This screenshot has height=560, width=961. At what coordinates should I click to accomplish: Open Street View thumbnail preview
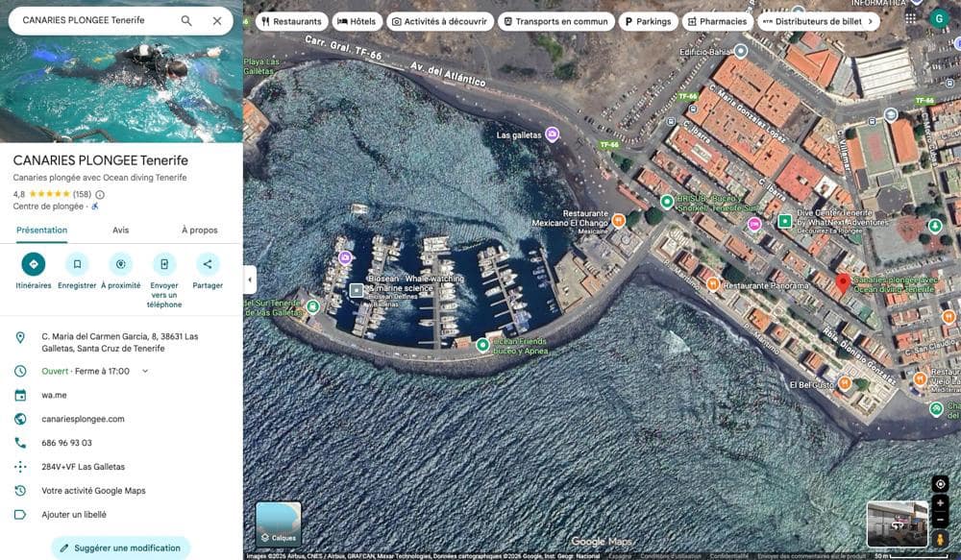(896, 524)
